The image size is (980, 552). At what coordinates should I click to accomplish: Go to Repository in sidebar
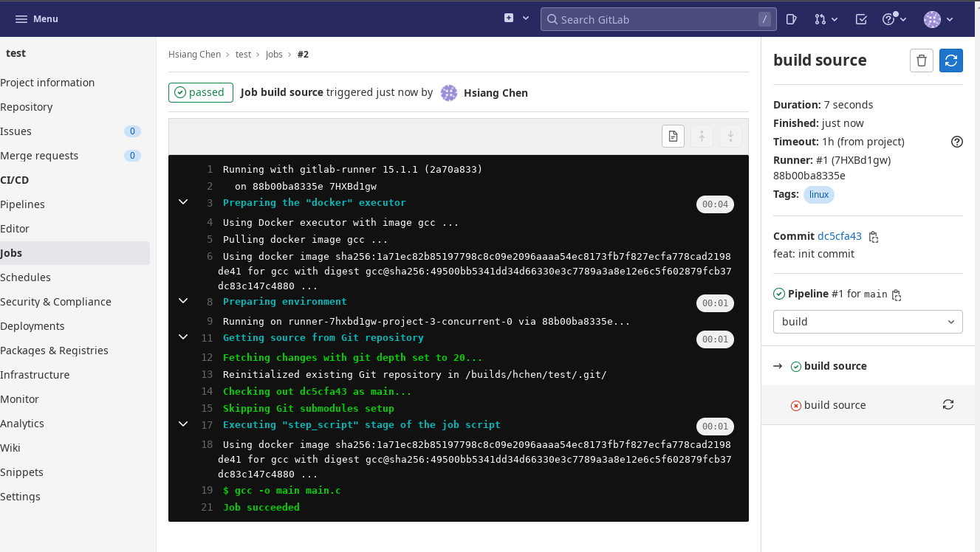[x=27, y=107]
